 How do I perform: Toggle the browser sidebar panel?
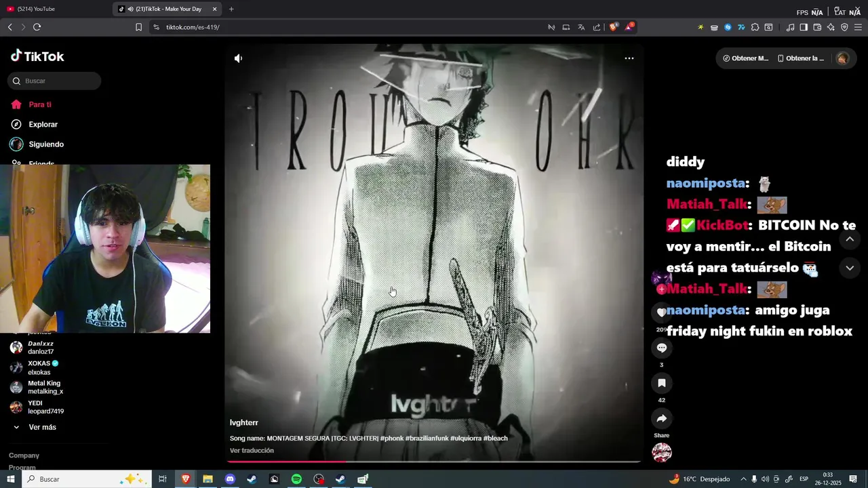tap(804, 27)
